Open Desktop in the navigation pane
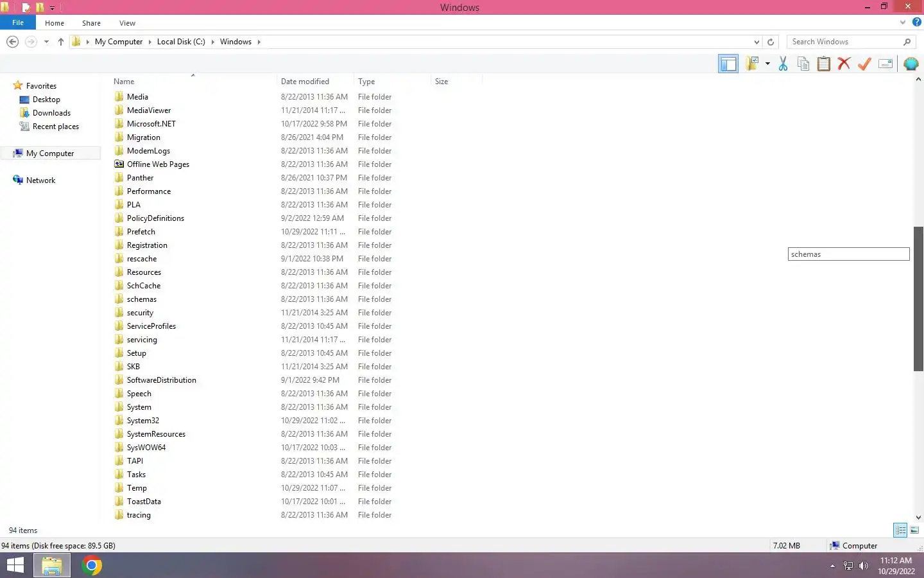This screenshot has height=578, width=924. point(46,100)
